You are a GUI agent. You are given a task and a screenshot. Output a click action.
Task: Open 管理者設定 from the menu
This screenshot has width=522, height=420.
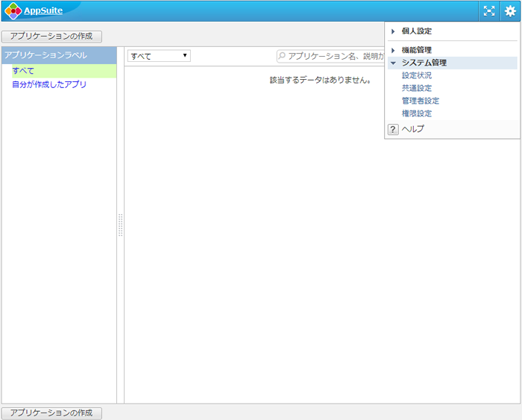(420, 101)
